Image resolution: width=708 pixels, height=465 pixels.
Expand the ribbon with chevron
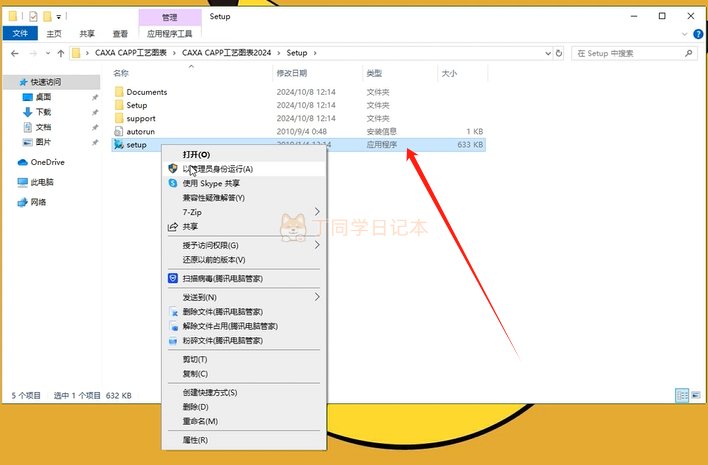pos(685,34)
